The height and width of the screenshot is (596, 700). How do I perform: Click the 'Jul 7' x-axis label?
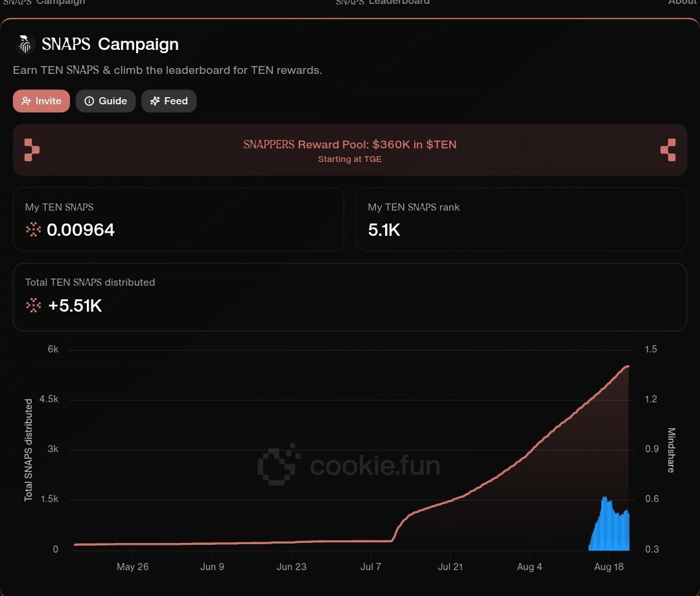(371, 567)
